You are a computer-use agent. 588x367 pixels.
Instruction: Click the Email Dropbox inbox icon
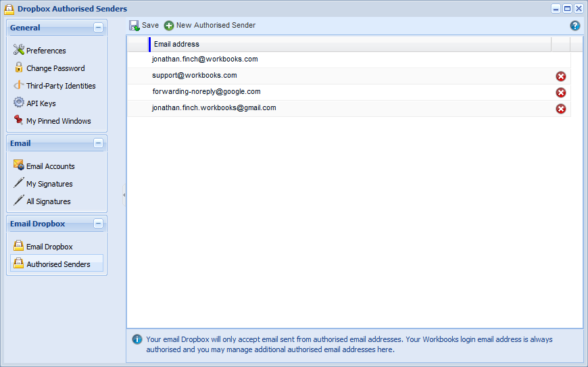click(x=18, y=245)
